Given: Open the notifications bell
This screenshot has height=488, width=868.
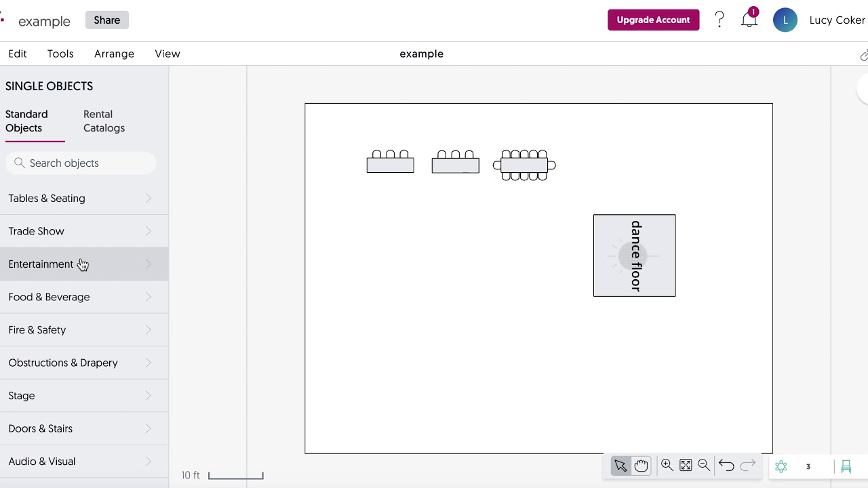Looking at the screenshot, I should click(749, 19).
